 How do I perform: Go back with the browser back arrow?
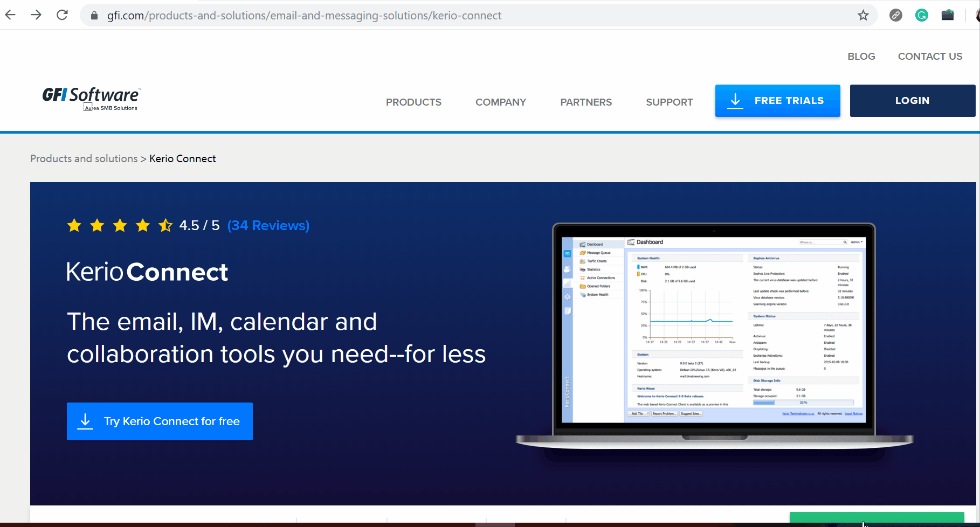click(x=10, y=15)
